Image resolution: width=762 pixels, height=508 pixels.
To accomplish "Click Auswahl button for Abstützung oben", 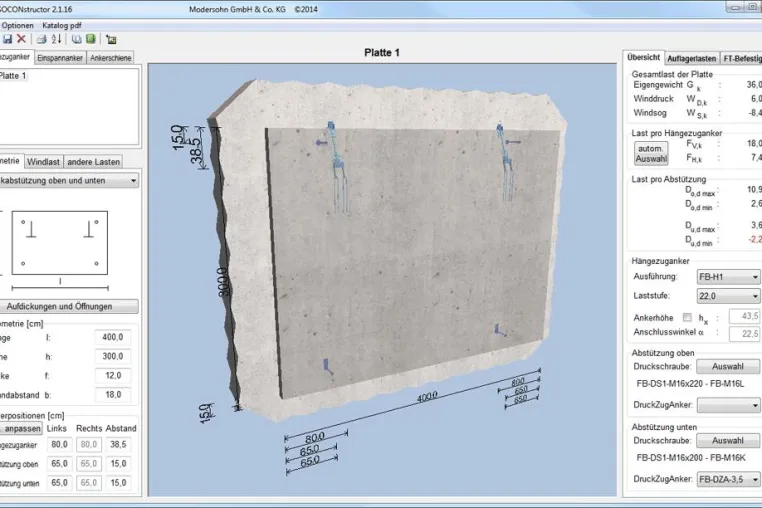I will 727,367.
